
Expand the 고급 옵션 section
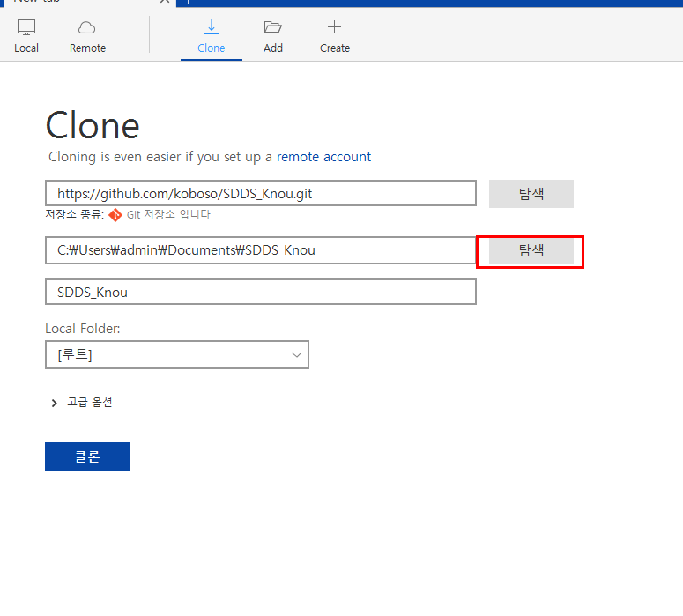pyautogui.click(x=82, y=402)
